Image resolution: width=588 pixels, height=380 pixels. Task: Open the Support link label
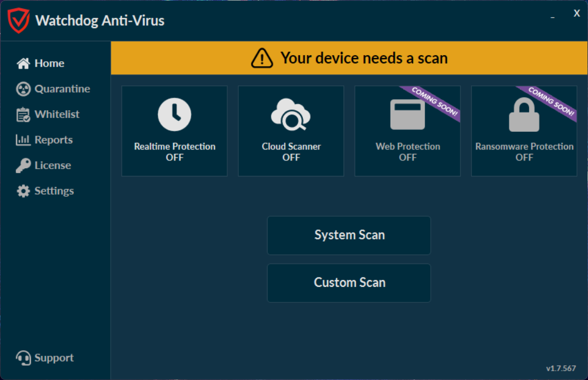[54, 358]
